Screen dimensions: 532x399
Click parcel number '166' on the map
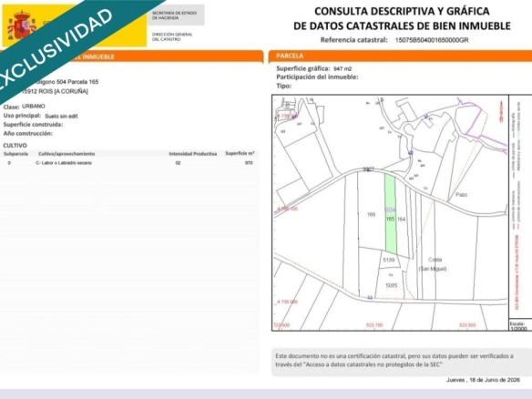pyautogui.click(x=371, y=214)
